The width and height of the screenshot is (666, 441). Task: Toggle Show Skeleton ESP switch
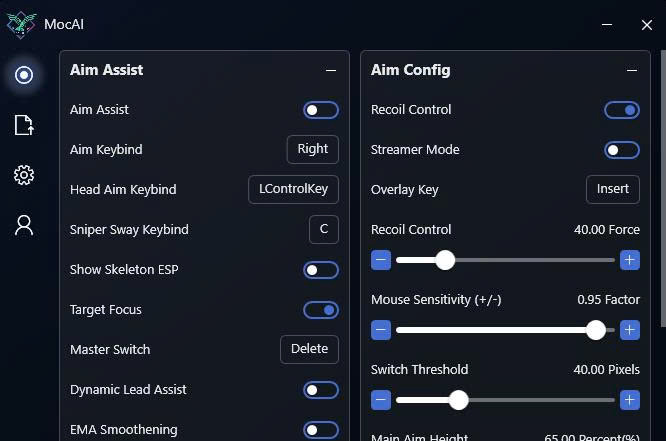click(x=321, y=270)
